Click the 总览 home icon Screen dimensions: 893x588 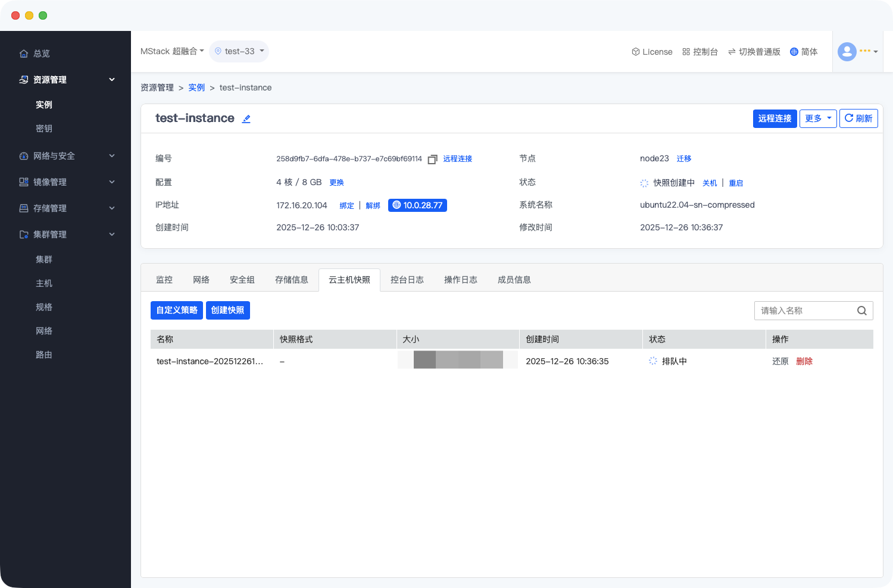point(24,54)
